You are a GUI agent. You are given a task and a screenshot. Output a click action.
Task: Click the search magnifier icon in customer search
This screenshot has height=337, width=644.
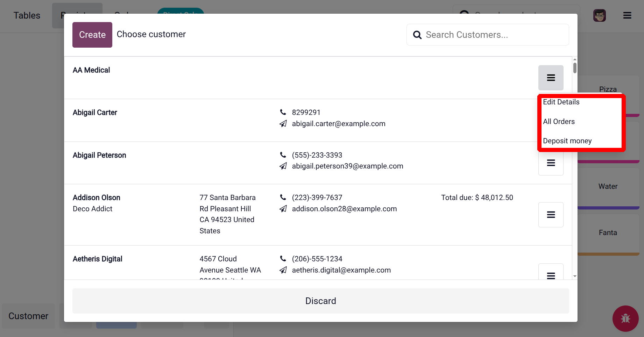417,35
